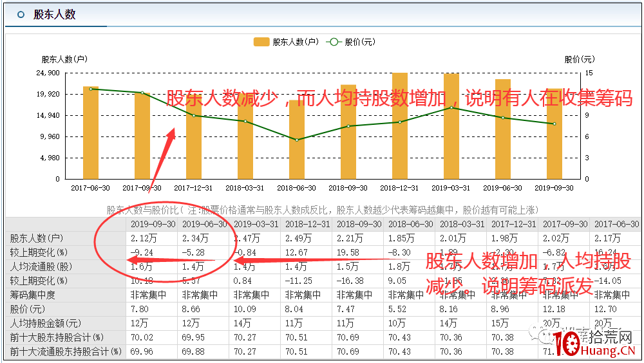Select the 股东人数 section header tab
The width and height of the screenshot is (644, 363).
pos(55,14)
